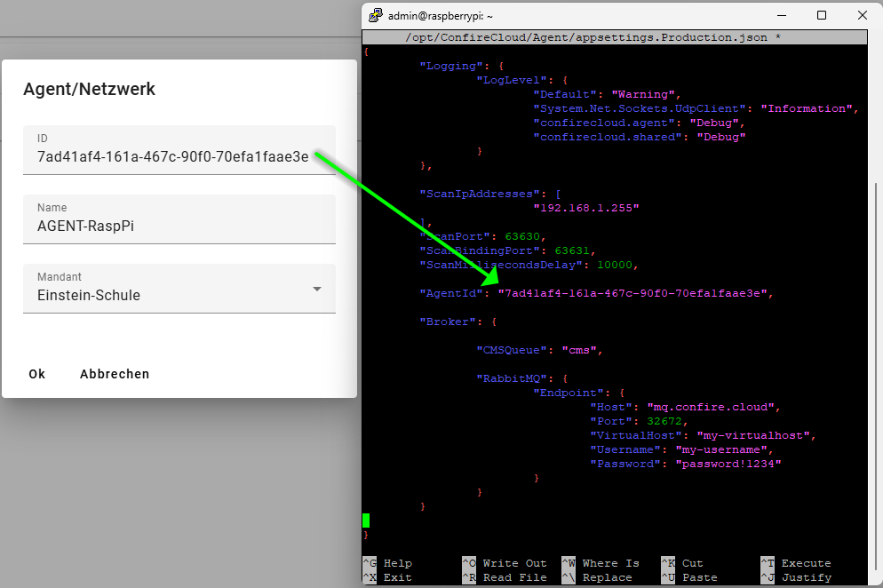Viewport: 883px width, 588px height.
Task: Click the PuTTY icon in the title bar
Action: (x=376, y=15)
